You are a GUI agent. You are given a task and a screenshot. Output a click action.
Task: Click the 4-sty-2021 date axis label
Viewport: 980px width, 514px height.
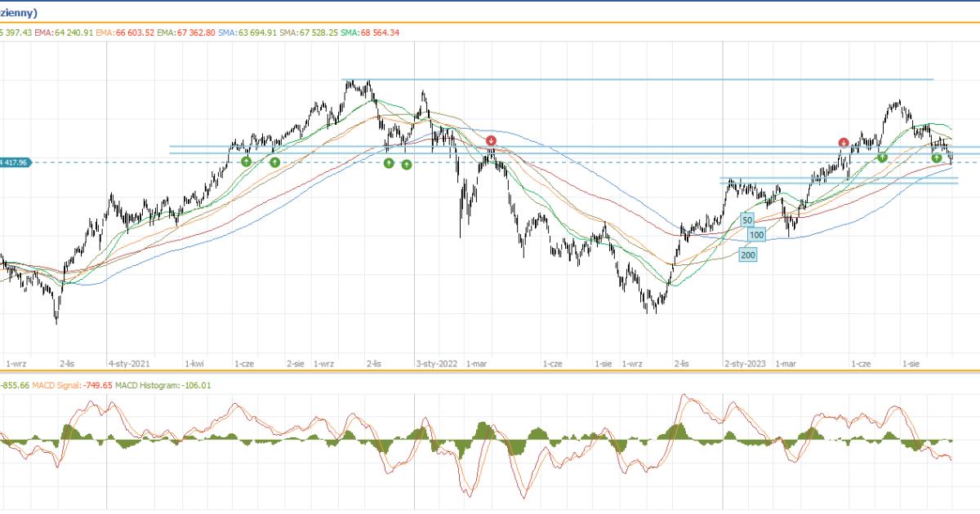tap(129, 362)
